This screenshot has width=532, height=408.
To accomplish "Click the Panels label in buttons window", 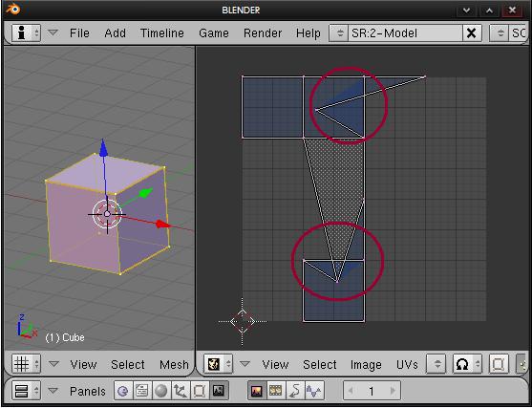I will [x=88, y=392].
